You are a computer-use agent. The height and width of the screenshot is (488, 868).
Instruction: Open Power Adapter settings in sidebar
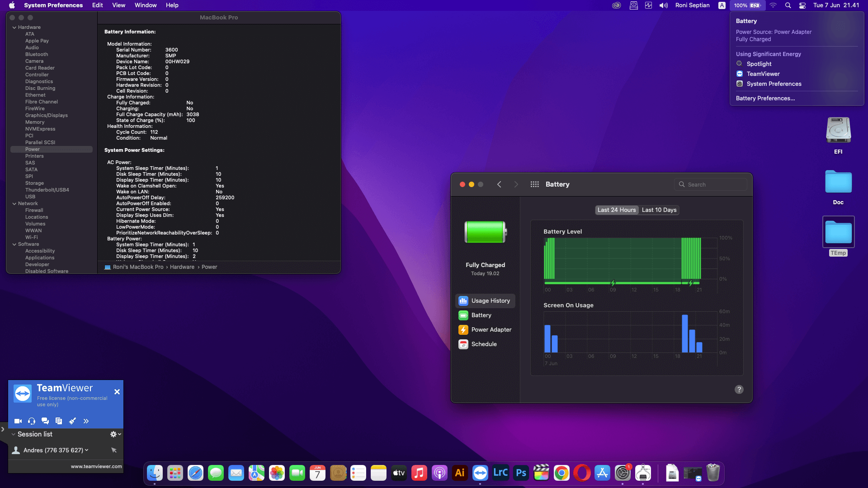click(485, 329)
